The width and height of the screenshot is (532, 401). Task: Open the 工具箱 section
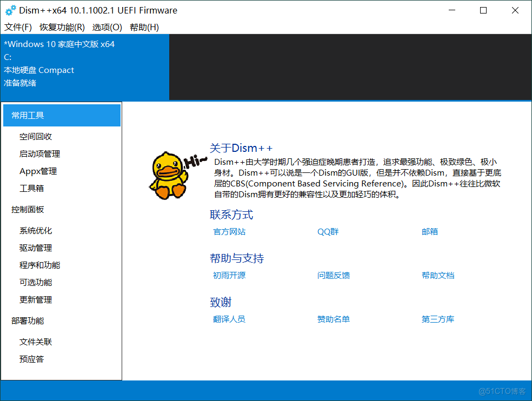31,188
